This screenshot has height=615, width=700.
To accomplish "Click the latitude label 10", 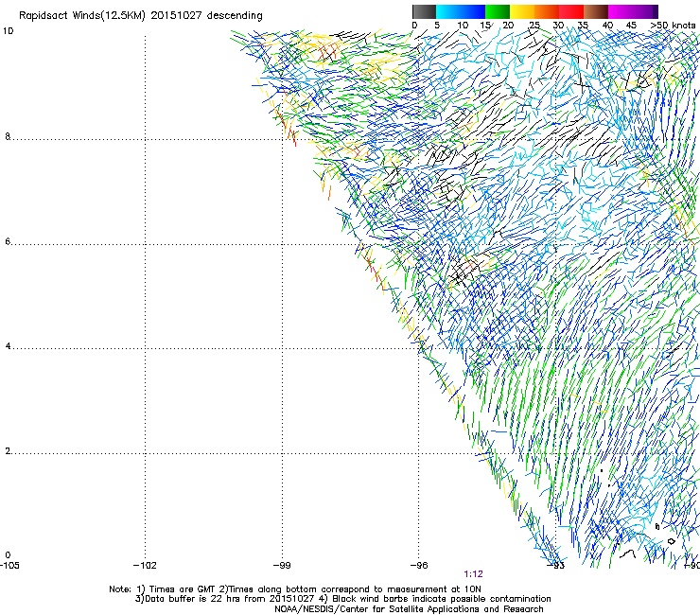I will tap(8, 31).
